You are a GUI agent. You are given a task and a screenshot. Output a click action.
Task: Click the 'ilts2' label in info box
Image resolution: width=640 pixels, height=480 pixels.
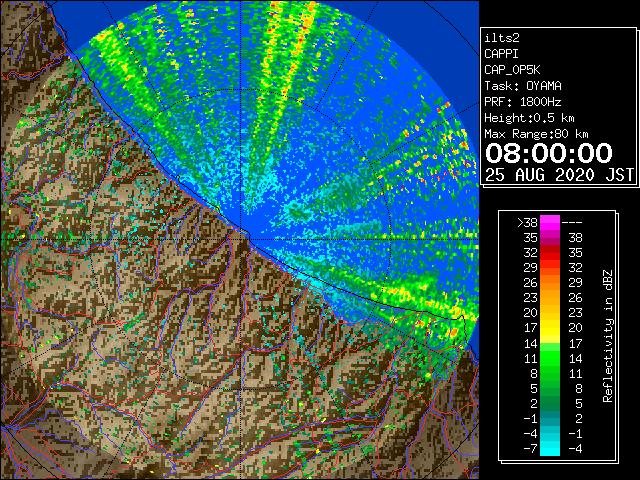tap(502, 38)
